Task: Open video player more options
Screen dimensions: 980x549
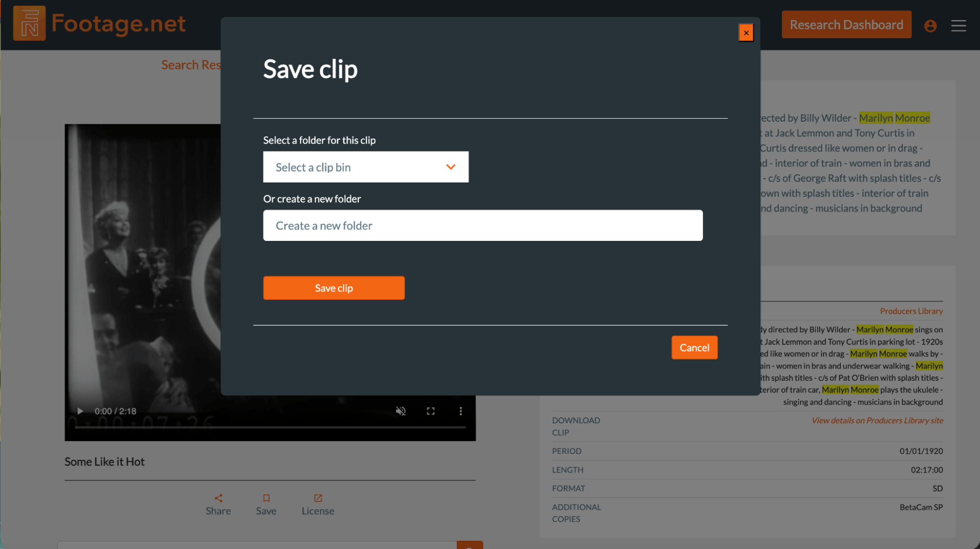Action: [460, 411]
